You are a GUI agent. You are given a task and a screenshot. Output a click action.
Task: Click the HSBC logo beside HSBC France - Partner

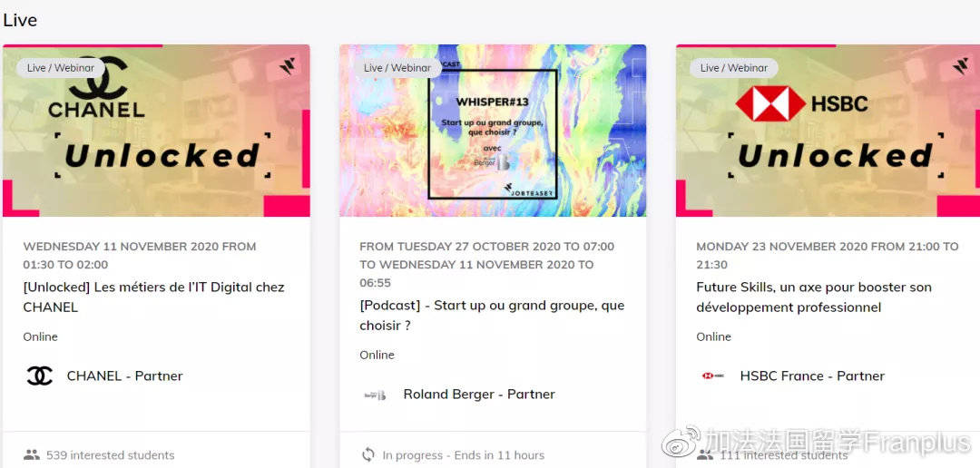(713, 375)
